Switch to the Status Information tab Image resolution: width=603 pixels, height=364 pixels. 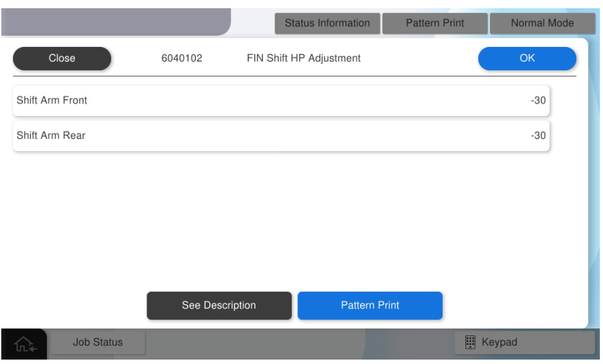coord(327,23)
